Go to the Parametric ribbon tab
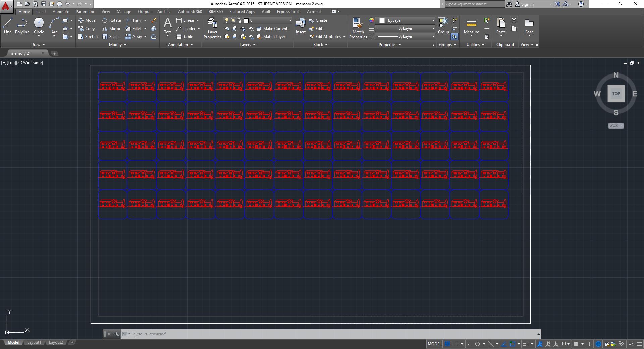644x349 pixels. 85,12
